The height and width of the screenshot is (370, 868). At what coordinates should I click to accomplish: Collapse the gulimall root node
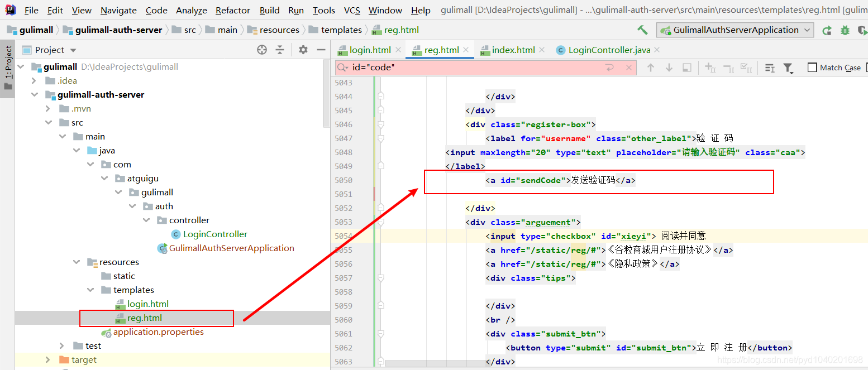(21, 67)
